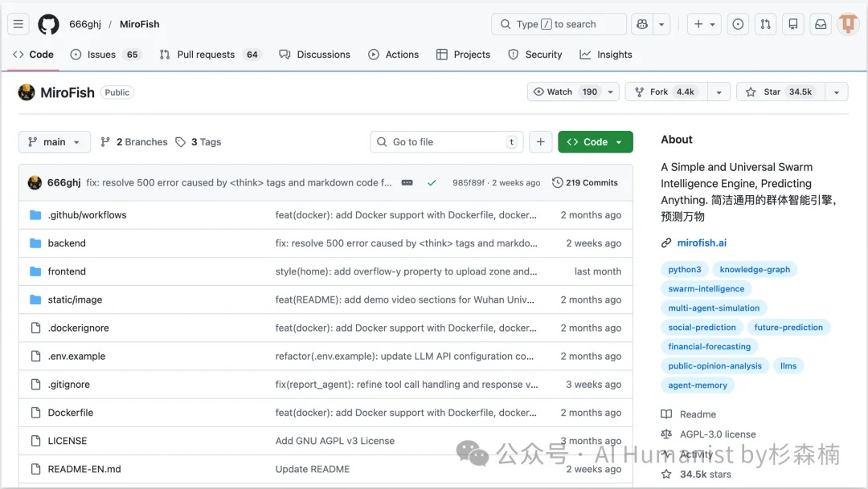Click the Go to file search field

point(446,142)
